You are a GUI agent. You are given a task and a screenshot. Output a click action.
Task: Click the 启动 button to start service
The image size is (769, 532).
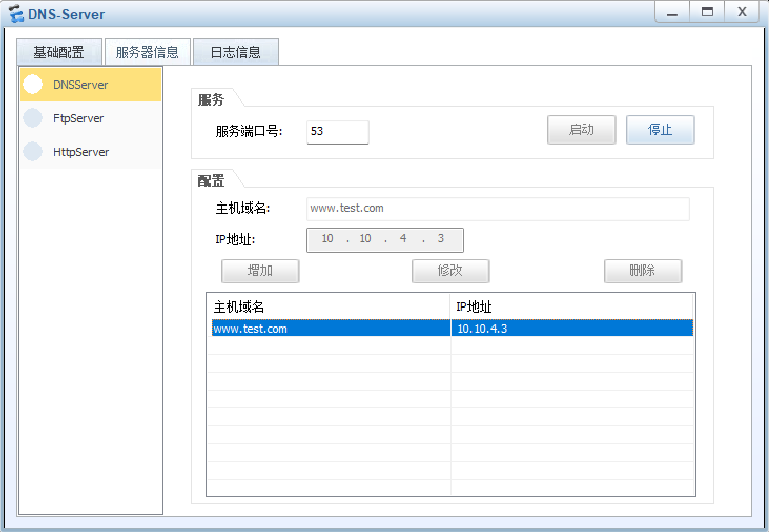coord(581,130)
